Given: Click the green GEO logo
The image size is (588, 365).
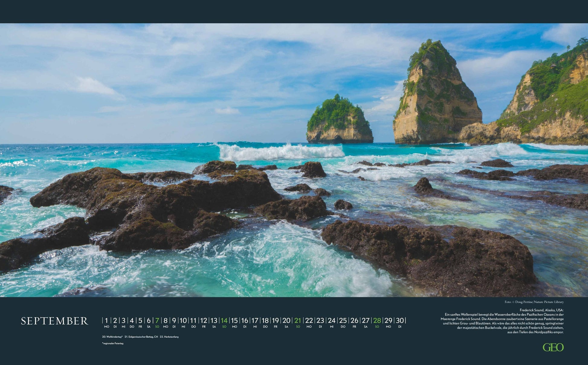Looking at the screenshot, I should coord(553,347).
